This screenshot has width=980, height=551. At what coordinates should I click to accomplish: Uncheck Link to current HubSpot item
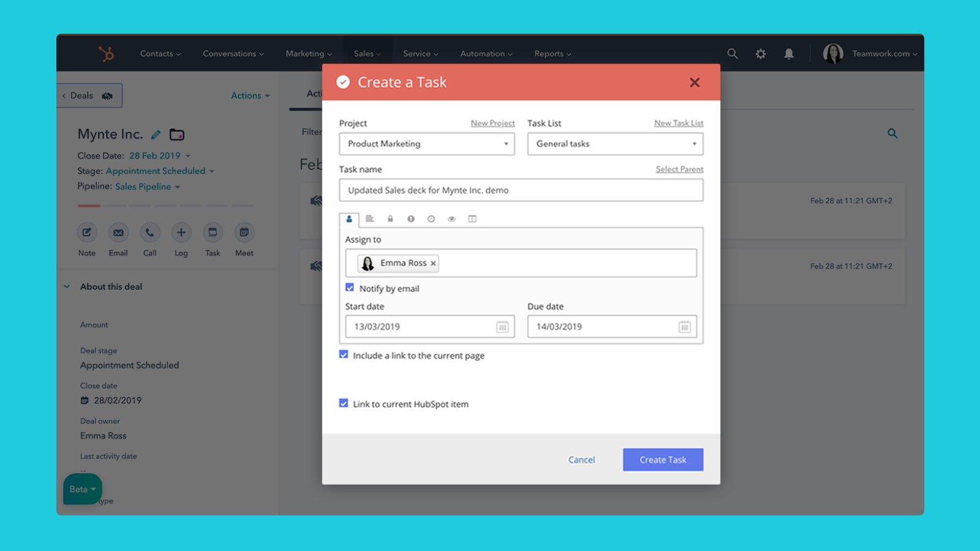344,403
